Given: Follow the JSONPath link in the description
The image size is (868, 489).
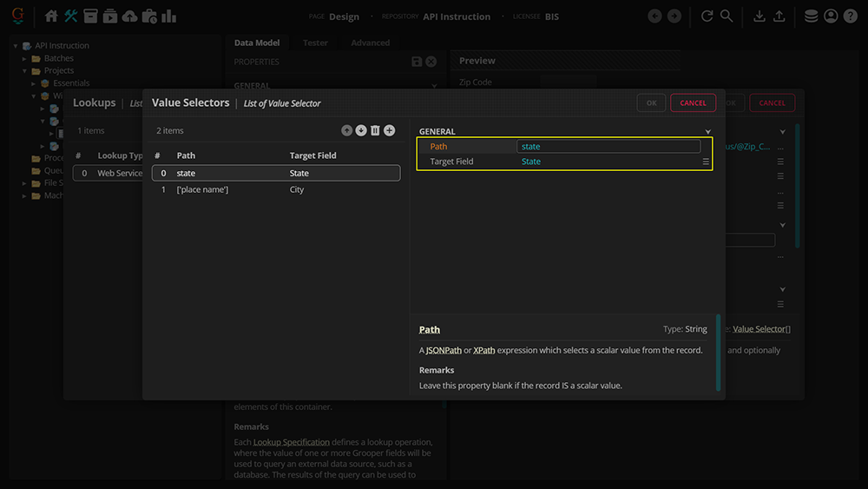Looking at the screenshot, I should click(443, 350).
